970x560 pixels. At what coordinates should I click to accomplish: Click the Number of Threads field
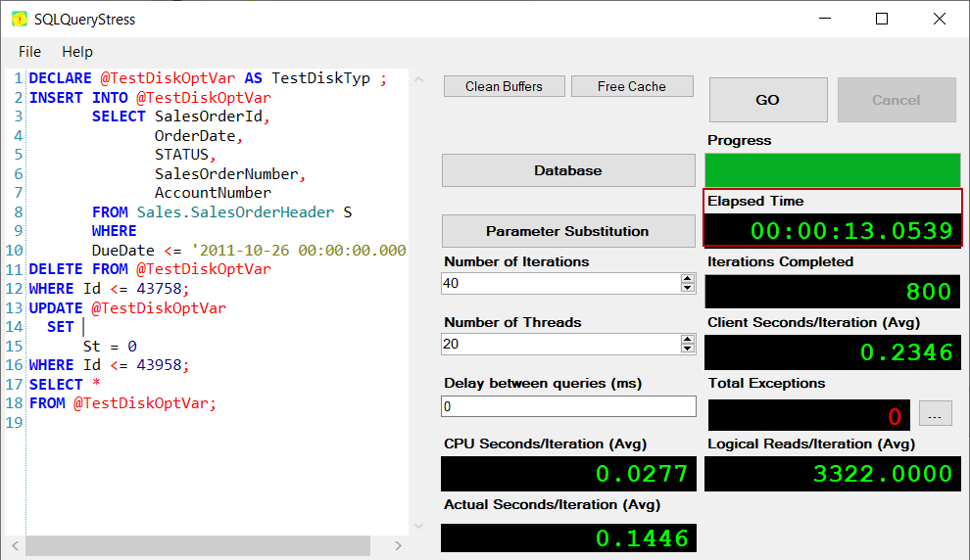(x=560, y=345)
